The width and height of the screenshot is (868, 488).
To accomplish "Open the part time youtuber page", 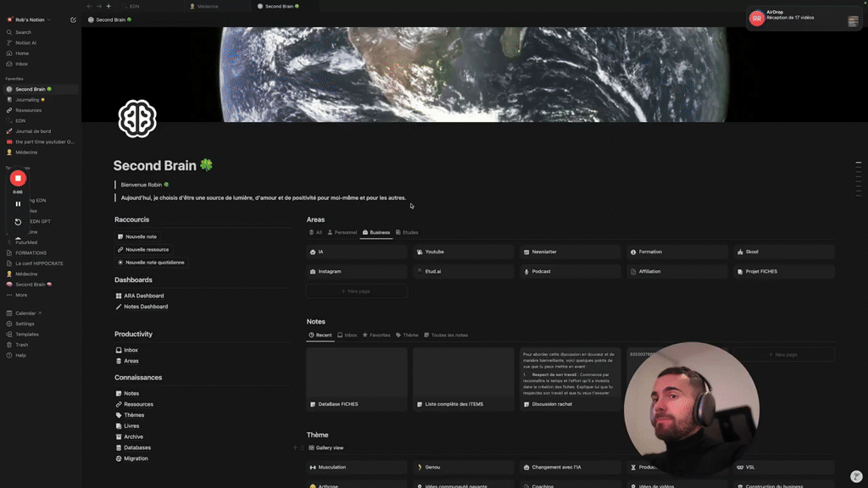I will tap(44, 141).
